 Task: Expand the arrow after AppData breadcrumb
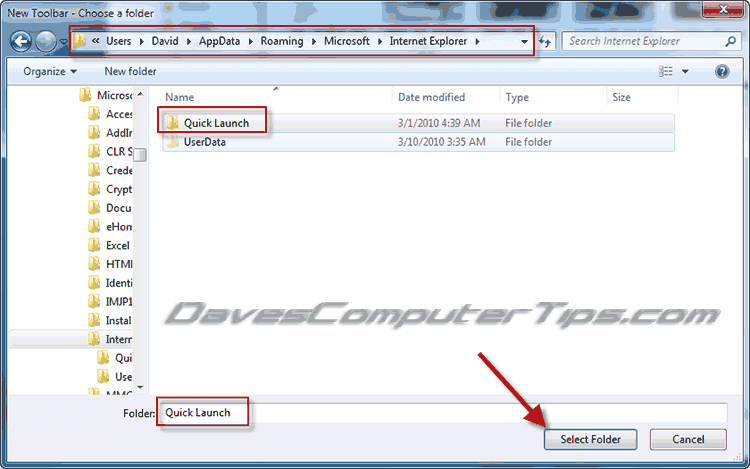250,42
